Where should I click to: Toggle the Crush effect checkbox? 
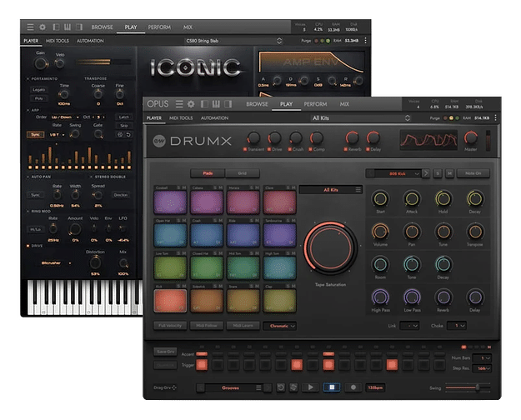(290, 149)
